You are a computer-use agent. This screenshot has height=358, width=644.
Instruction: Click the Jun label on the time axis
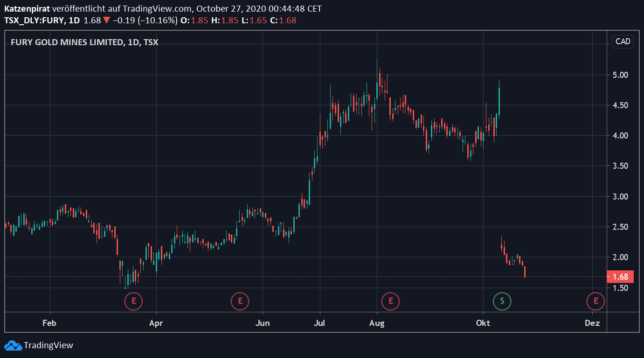coord(263,323)
